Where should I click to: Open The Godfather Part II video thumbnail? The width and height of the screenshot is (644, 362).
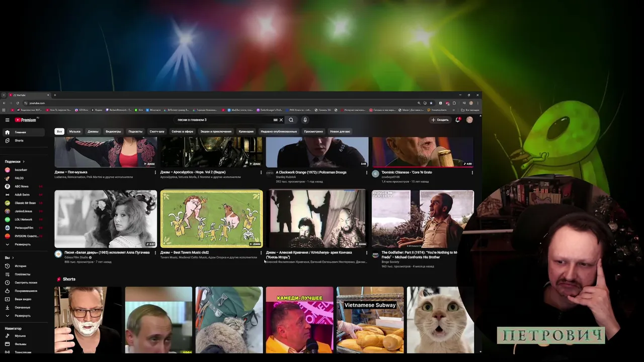(x=423, y=219)
